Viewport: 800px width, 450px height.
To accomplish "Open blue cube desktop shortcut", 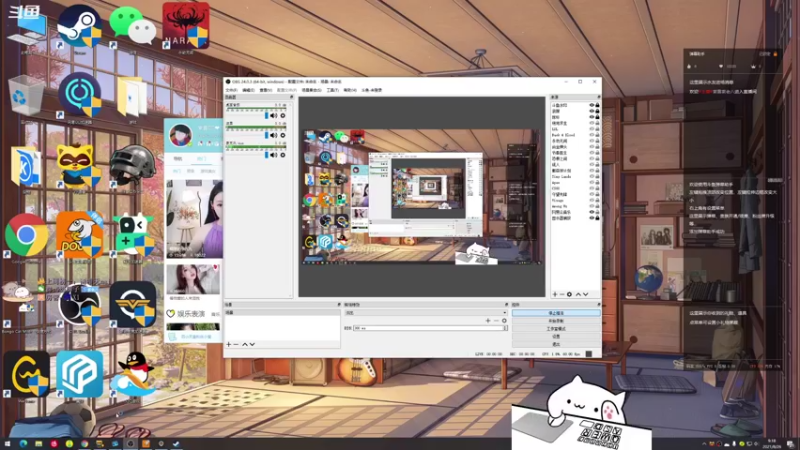I will click(80, 374).
